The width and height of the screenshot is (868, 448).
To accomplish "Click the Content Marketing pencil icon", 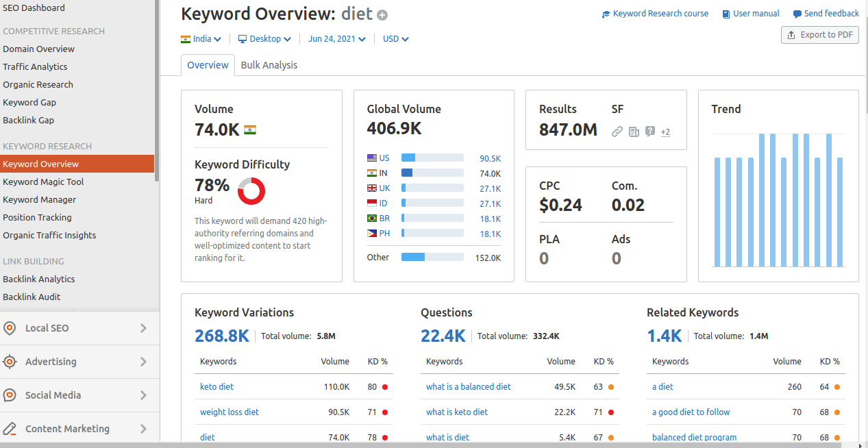I will point(10,429).
